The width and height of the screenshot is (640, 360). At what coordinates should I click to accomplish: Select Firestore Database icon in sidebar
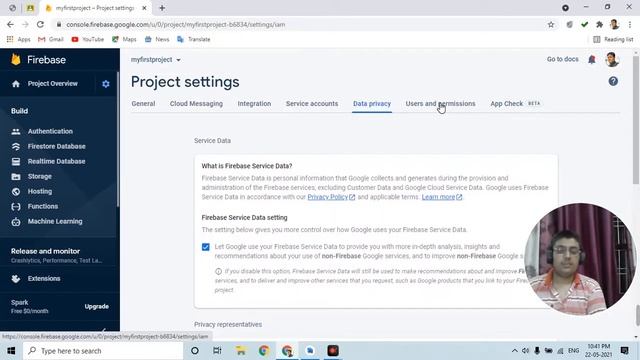(16, 147)
